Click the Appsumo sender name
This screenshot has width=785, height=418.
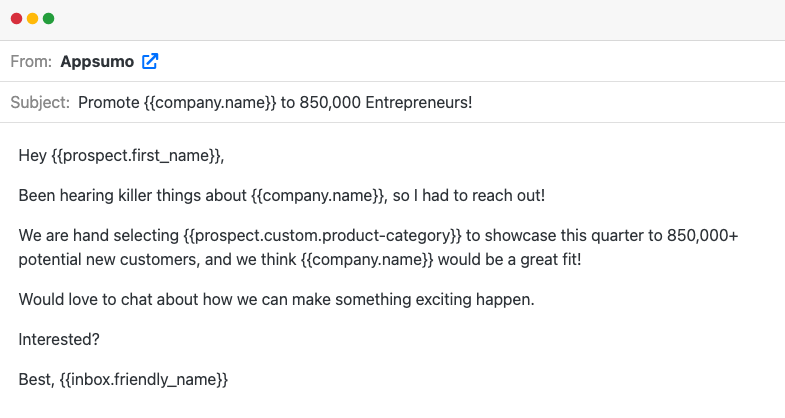click(97, 61)
